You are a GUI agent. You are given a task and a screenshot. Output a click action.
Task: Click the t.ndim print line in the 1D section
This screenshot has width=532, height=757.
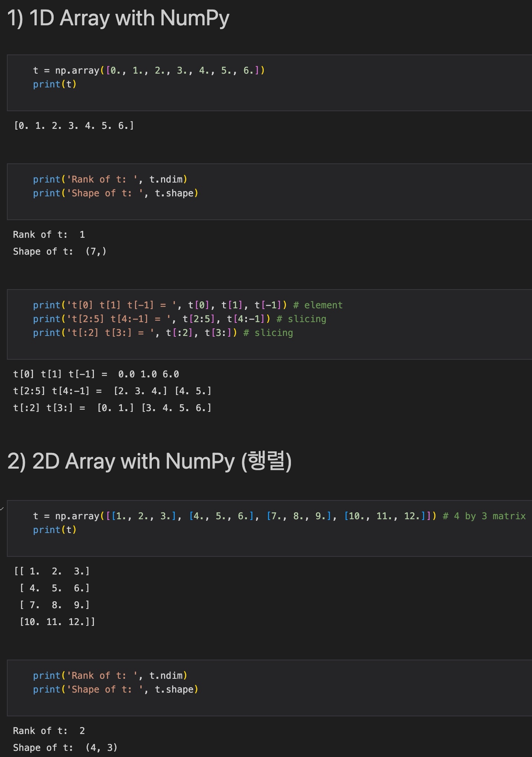coord(110,179)
